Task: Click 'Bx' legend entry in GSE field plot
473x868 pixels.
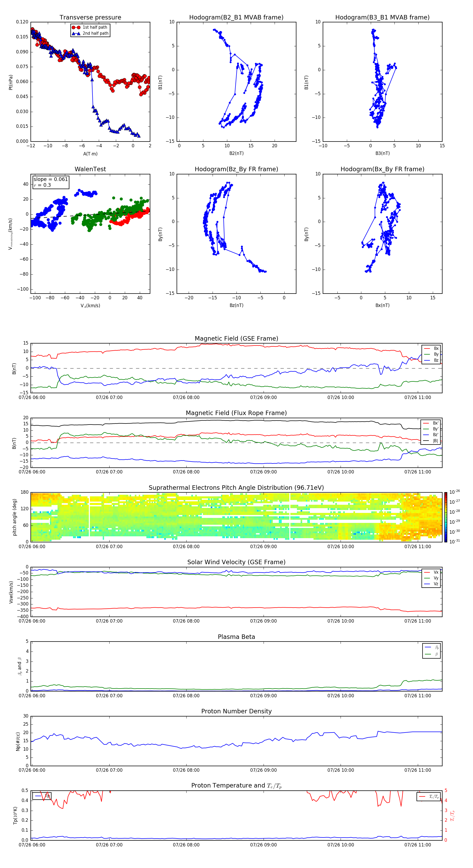Action: pyautogui.click(x=431, y=349)
